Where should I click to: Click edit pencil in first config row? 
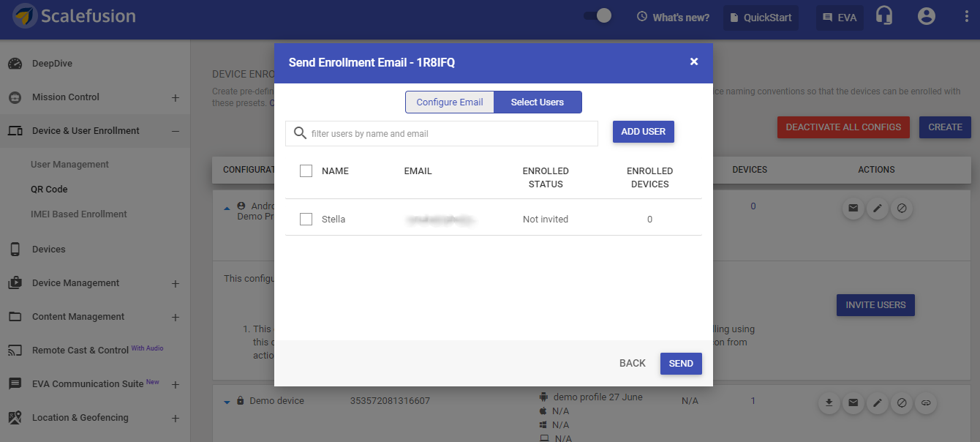877,209
